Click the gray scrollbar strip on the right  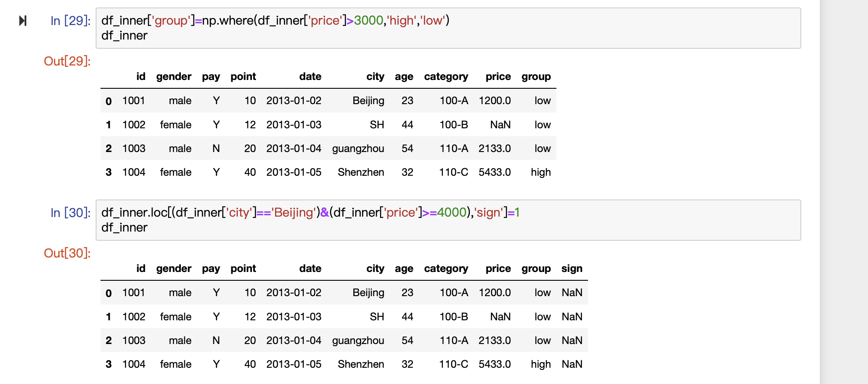point(843,192)
